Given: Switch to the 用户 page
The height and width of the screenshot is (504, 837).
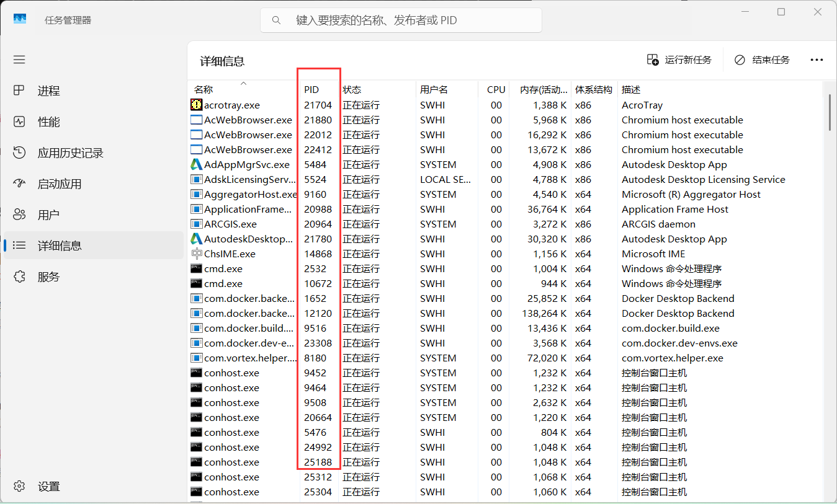Looking at the screenshot, I should pyautogui.click(x=93, y=215).
